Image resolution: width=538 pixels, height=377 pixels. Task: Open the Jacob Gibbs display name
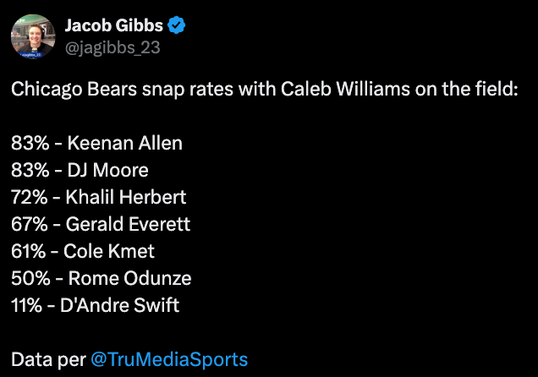coord(114,25)
